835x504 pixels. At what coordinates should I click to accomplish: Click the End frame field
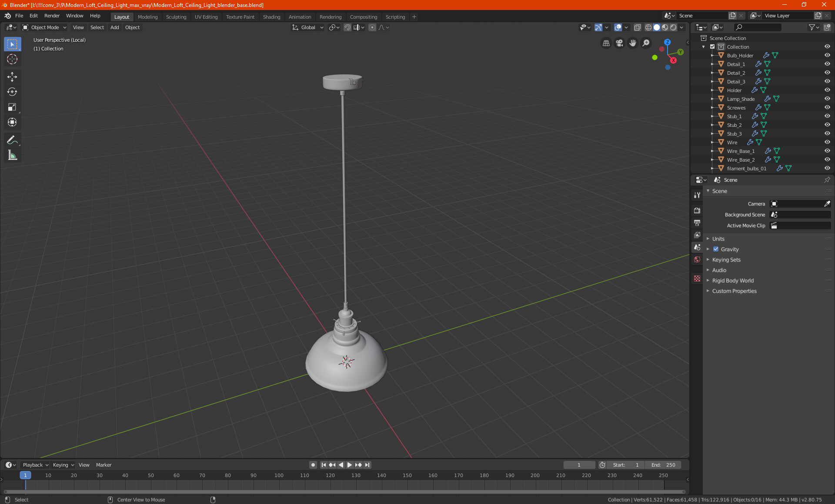663,465
